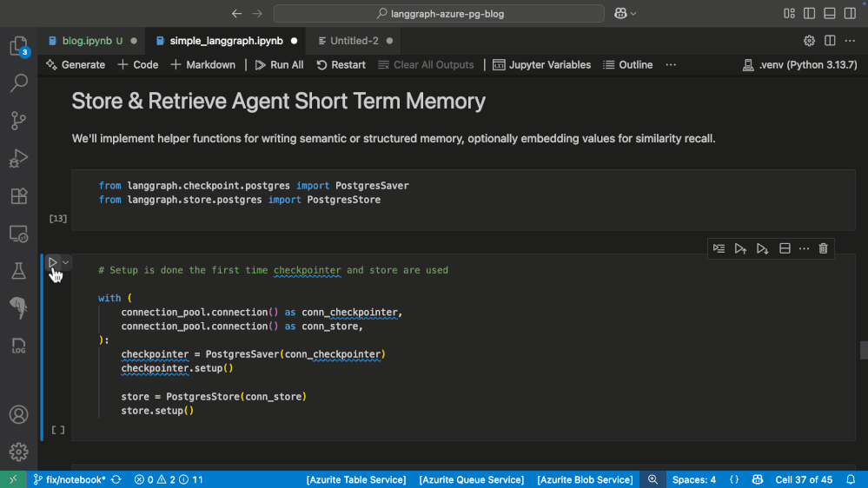
Task: Toggle the secondary side bar visibility
Action: [850, 14]
